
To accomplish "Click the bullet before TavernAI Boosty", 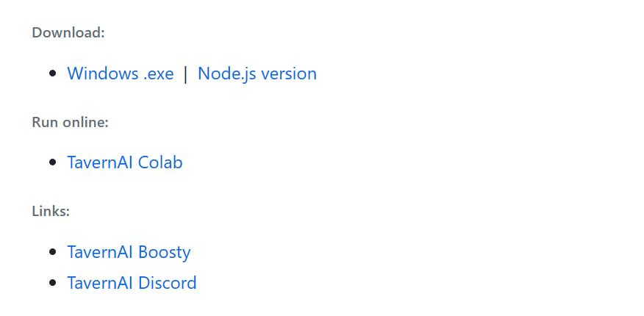I will coord(52,252).
